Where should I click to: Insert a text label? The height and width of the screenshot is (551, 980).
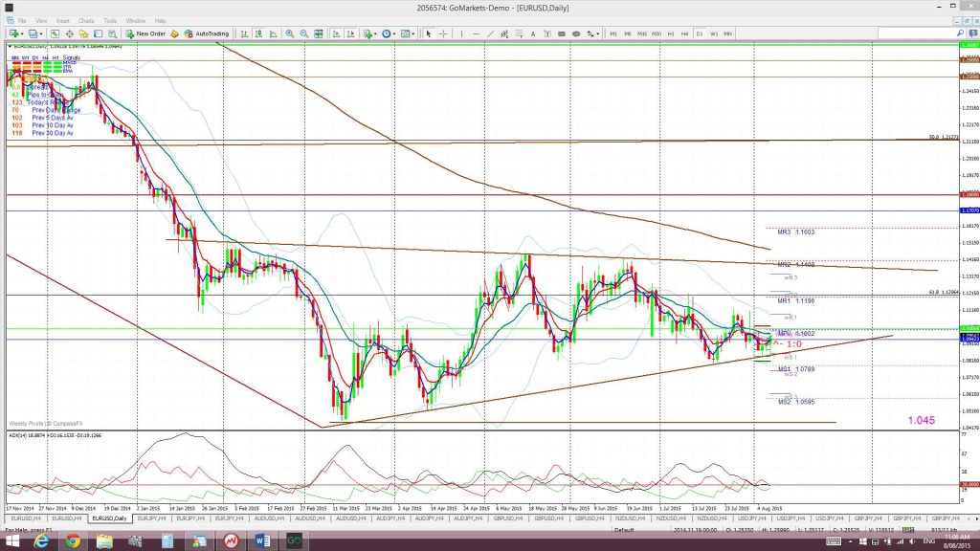tap(546, 33)
